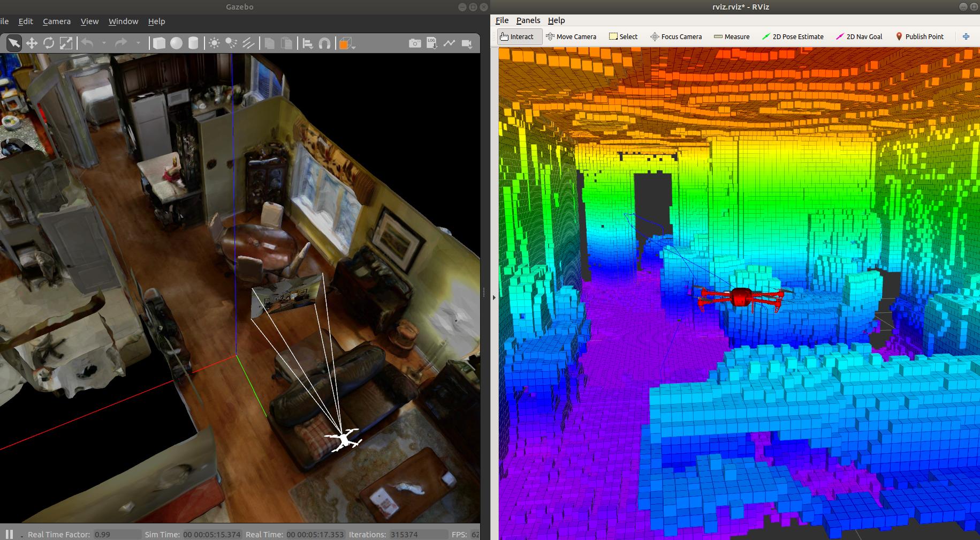Activate the Rotate mode tool
The height and width of the screenshot is (540, 980).
49,43
